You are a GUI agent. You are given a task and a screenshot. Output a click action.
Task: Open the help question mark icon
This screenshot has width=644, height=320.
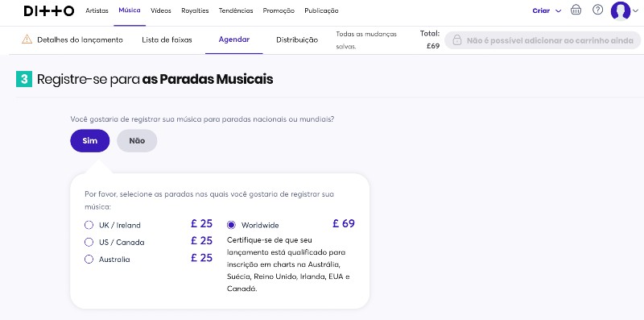[x=597, y=10]
